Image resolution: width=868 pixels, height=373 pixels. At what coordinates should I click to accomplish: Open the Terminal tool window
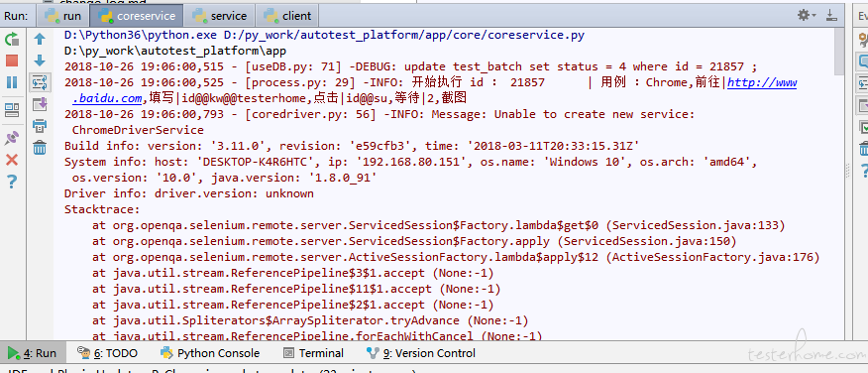(x=313, y=353)
